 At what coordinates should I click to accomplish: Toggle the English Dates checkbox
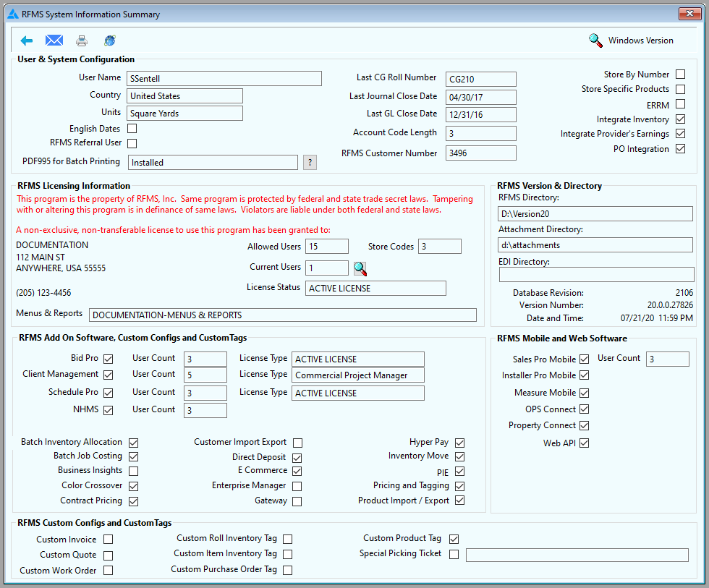pos(132,128)
